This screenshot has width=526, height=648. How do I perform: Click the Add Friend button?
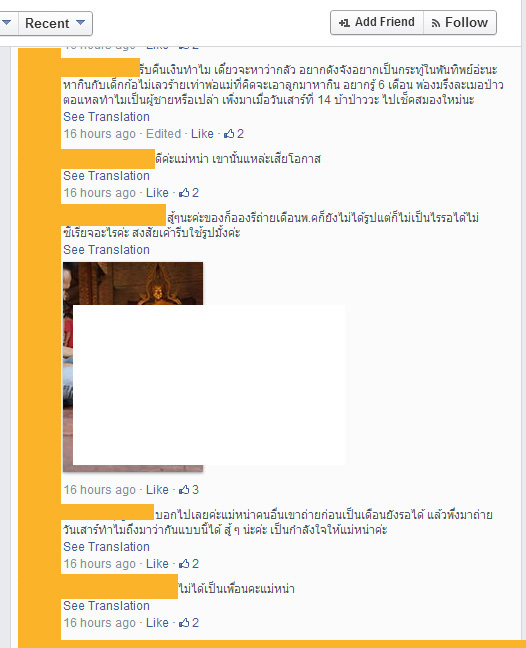(376, 22)
